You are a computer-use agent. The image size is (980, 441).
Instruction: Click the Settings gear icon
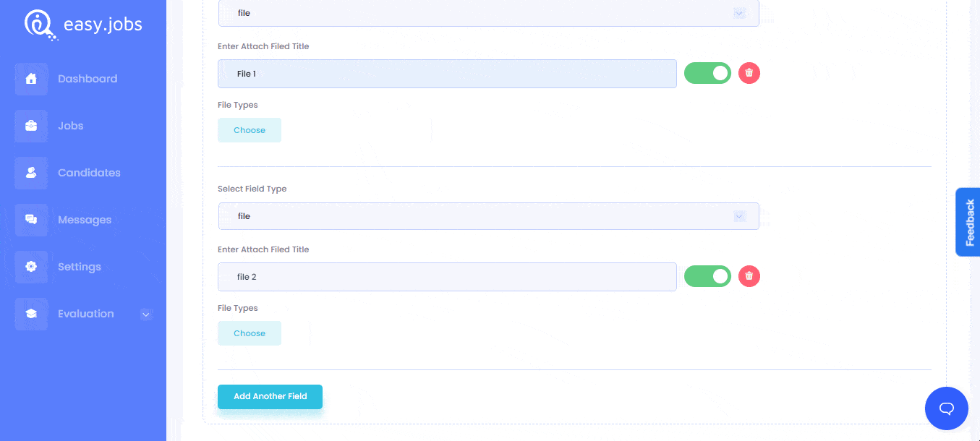[31, 267]
